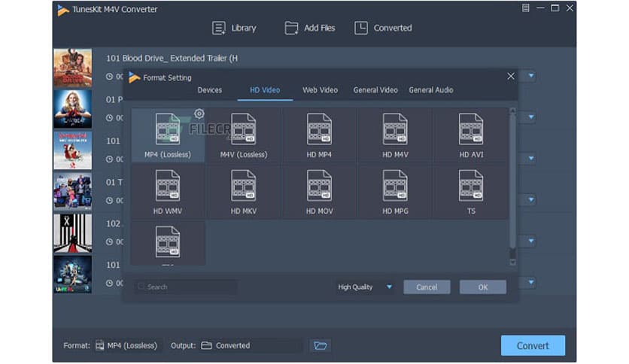The height and width of the screenshot is (364, 629).
Task: Select the HD MPG format
Action: (x=395, y=192)
